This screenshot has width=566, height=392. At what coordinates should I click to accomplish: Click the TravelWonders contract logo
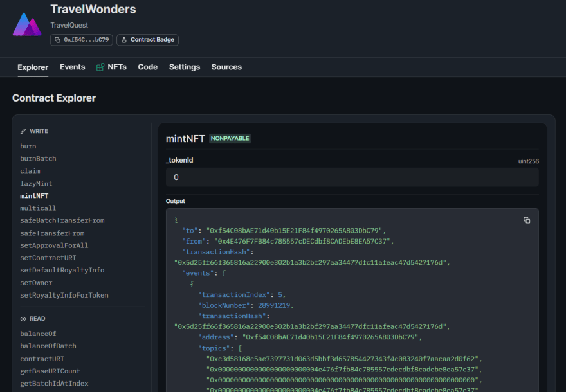click(x=27, y=24)
